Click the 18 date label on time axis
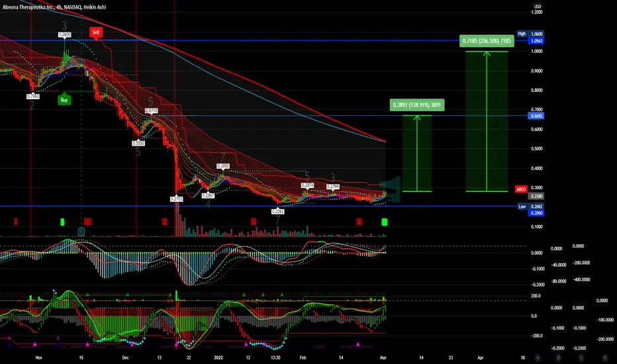 tap(522, 357)
